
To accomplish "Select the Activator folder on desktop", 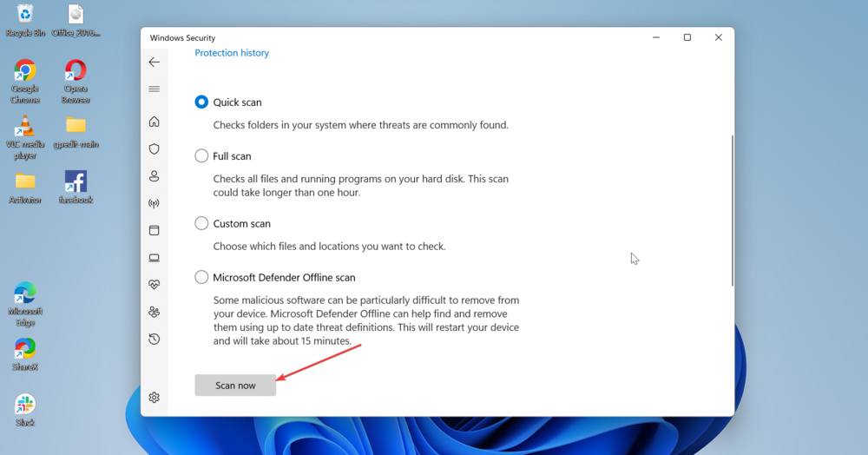I will pyautogui.click(x=25, y=188).
